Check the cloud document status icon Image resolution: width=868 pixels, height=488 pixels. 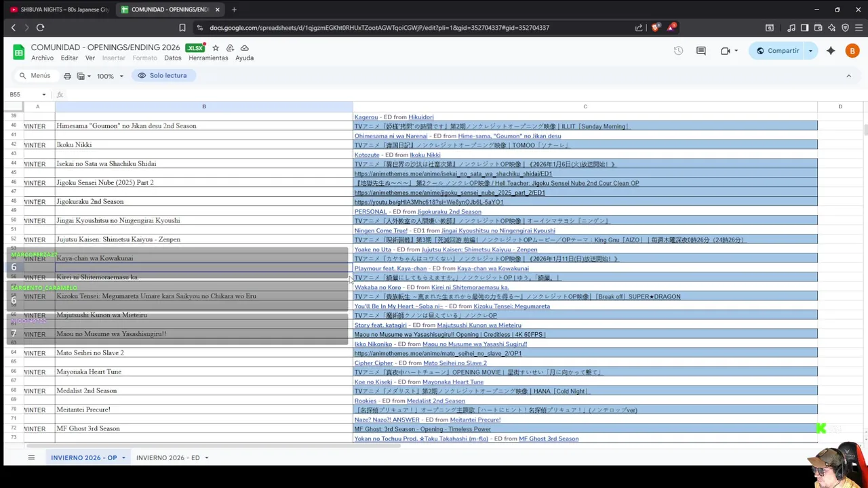[x=245, y=48]
